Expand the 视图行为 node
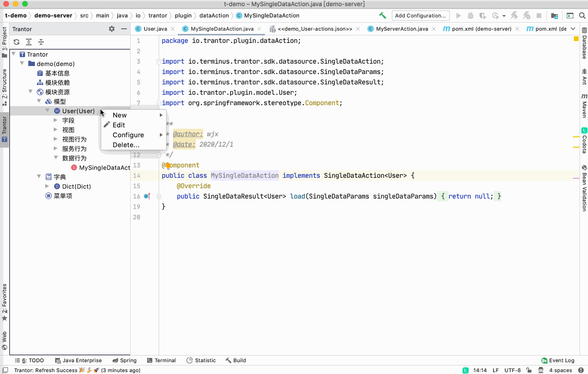Screen dimensions: 588x374 click(x=56, y=139)
